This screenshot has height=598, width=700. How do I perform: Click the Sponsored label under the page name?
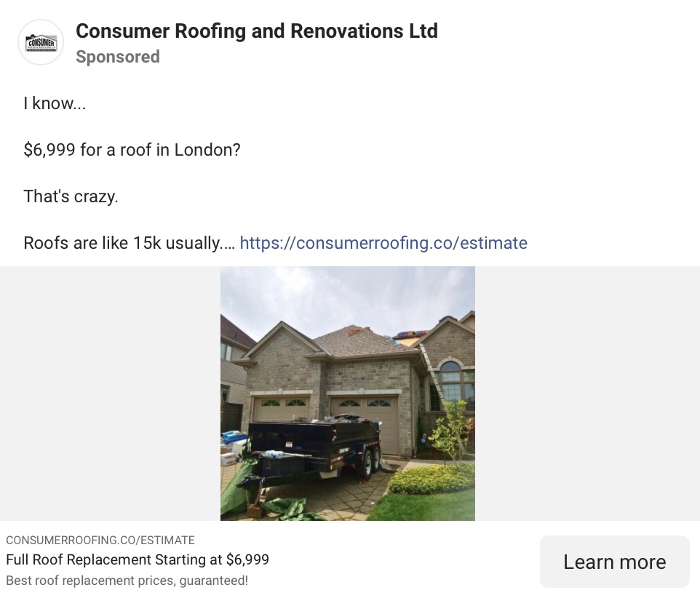(x=117, y=57)
